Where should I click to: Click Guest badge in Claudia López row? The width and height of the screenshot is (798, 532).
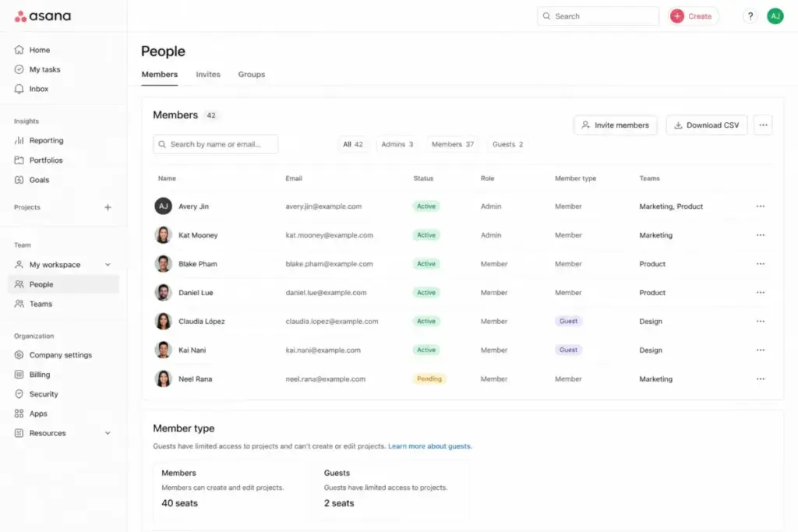pyautogui.click(x=568, y=322)
